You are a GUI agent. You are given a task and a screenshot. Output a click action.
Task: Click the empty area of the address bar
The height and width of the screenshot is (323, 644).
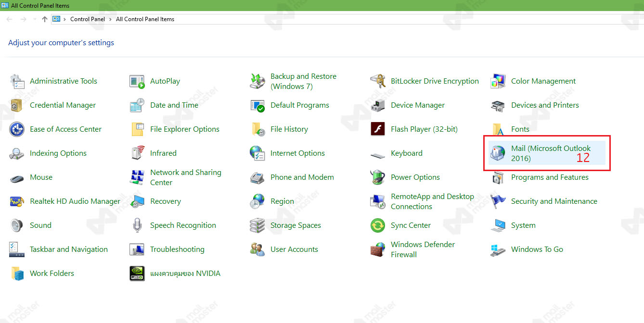tap(385, 19)
